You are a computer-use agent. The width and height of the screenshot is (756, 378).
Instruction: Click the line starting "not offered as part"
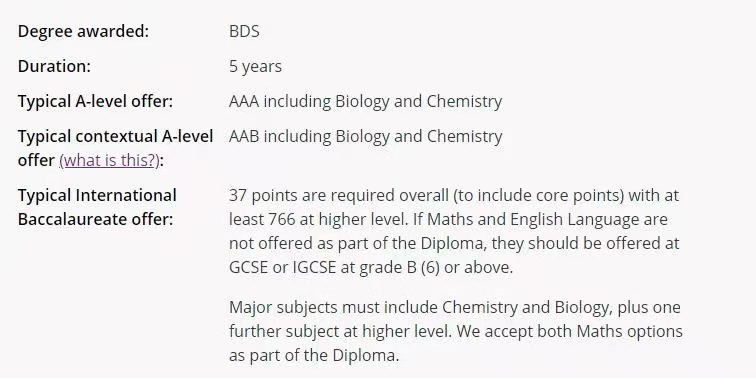pos(454,243)
